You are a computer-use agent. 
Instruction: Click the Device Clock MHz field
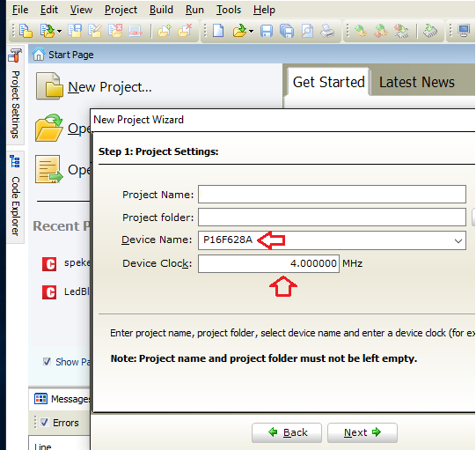point(268,263)
